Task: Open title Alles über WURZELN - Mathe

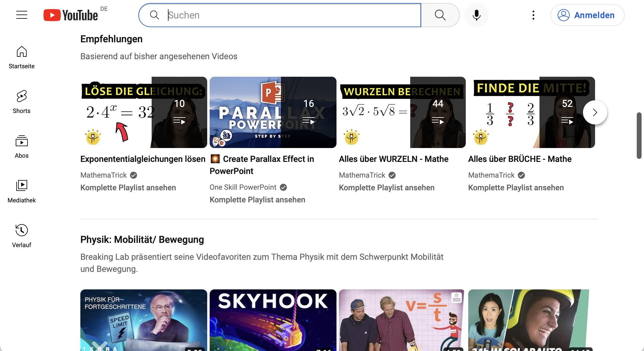Action: (x=394, y=159)
